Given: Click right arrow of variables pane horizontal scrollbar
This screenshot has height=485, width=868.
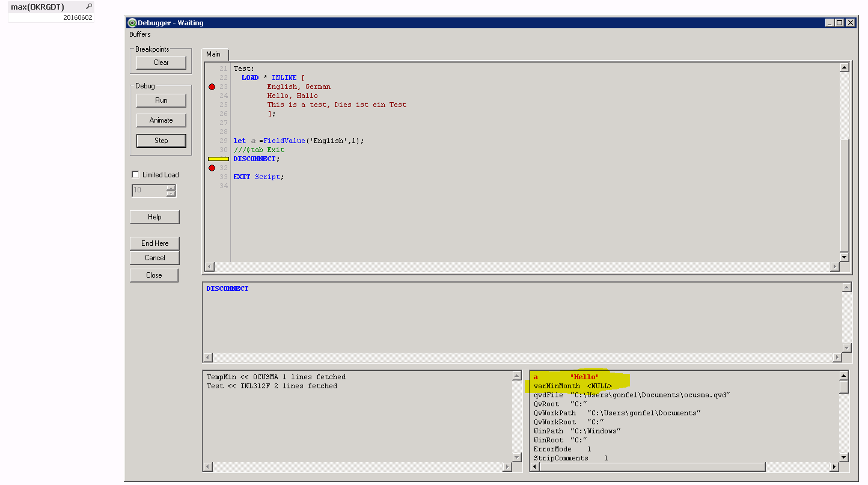Looking at the screenshot, I should pos(835,467).
